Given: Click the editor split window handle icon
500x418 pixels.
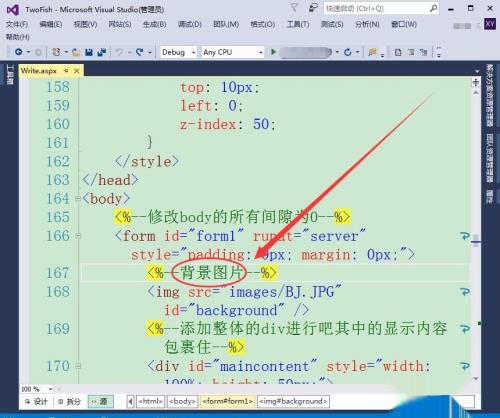Looking at the screenshot, I should point(476,82).
